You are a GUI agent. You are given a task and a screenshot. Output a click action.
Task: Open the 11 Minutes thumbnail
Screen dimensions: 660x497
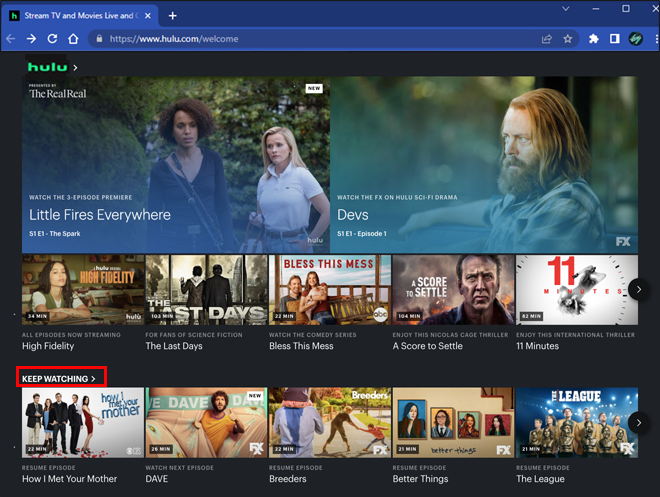pyautogui.click(x=577, y=290)
